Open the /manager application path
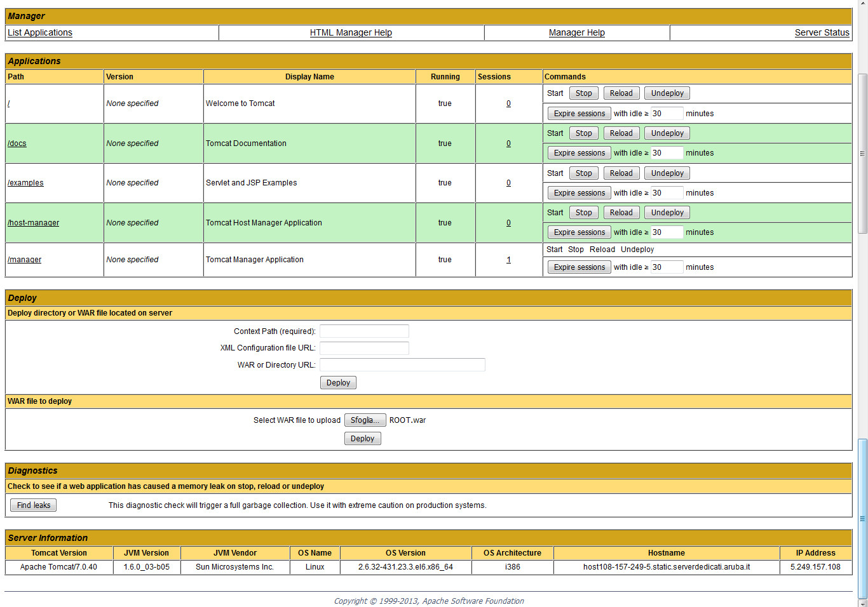The image size is (868, 607). pyautogui.click(x=24, y=260)
